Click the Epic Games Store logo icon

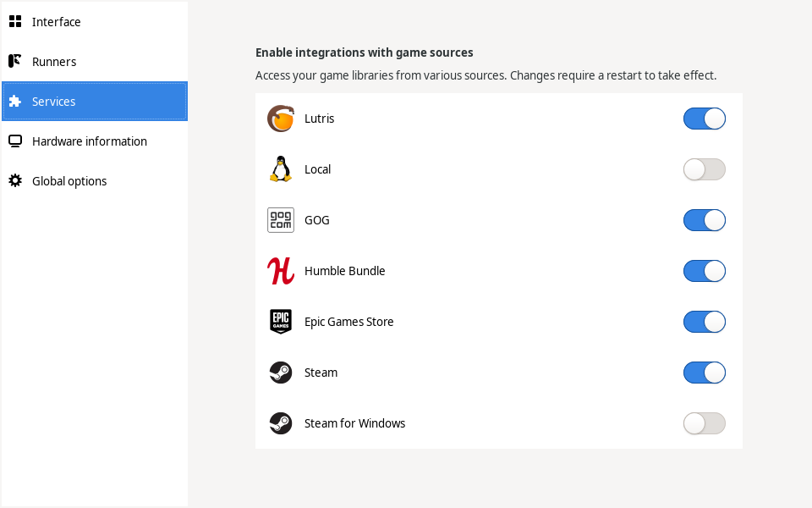tap(280, 322)
